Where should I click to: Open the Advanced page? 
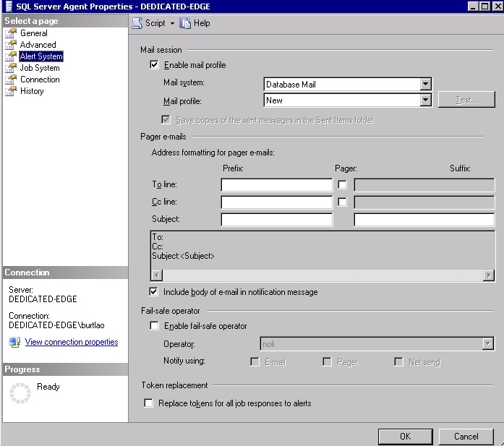coord(38,45)
